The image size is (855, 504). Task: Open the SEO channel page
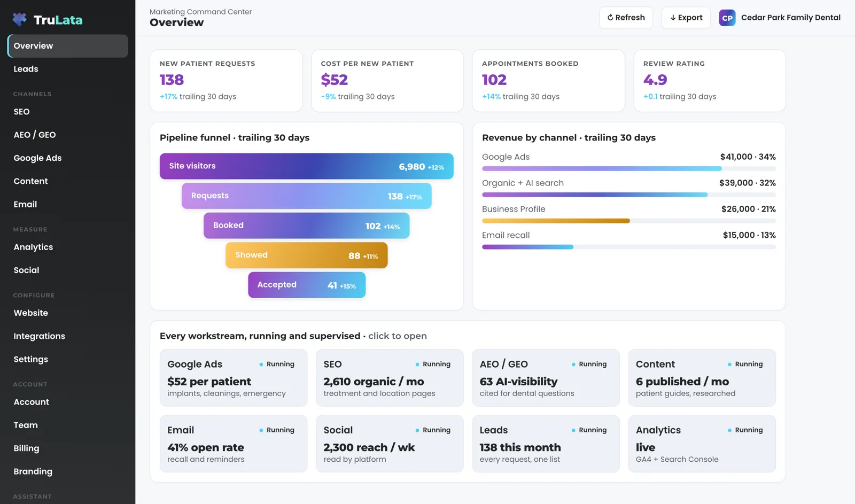(68, 112)
